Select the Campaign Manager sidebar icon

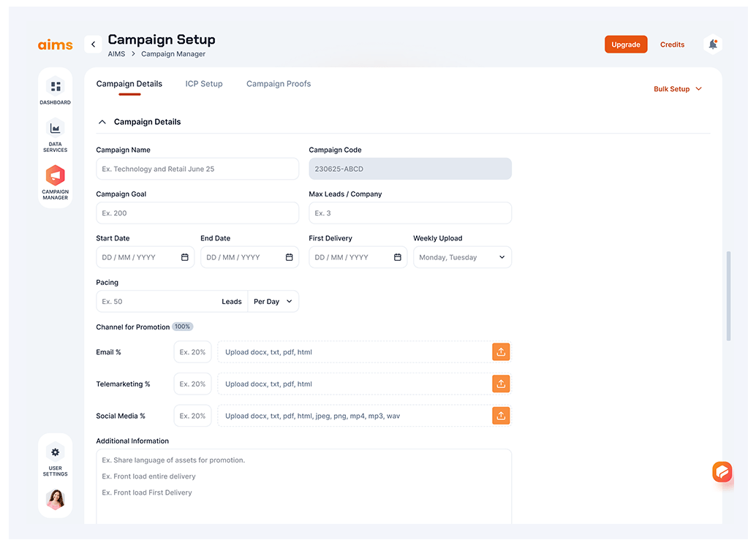(x=55, y=176)
